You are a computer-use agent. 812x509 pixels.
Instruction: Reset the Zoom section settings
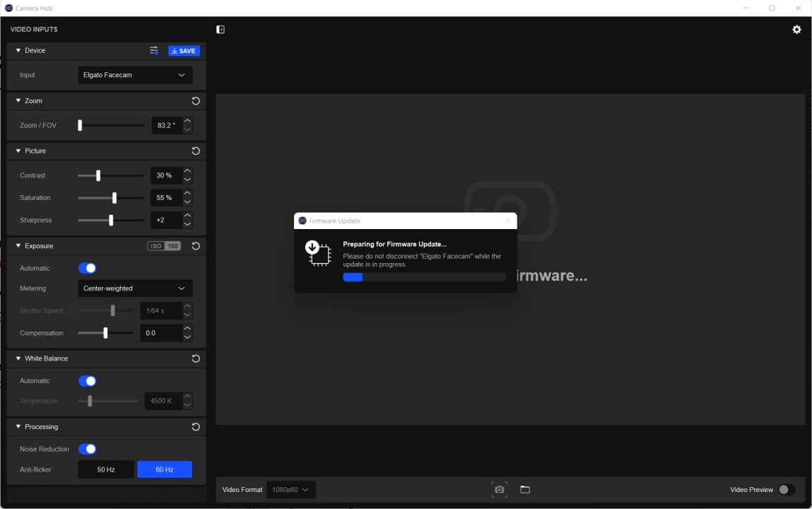click(196, 101)
